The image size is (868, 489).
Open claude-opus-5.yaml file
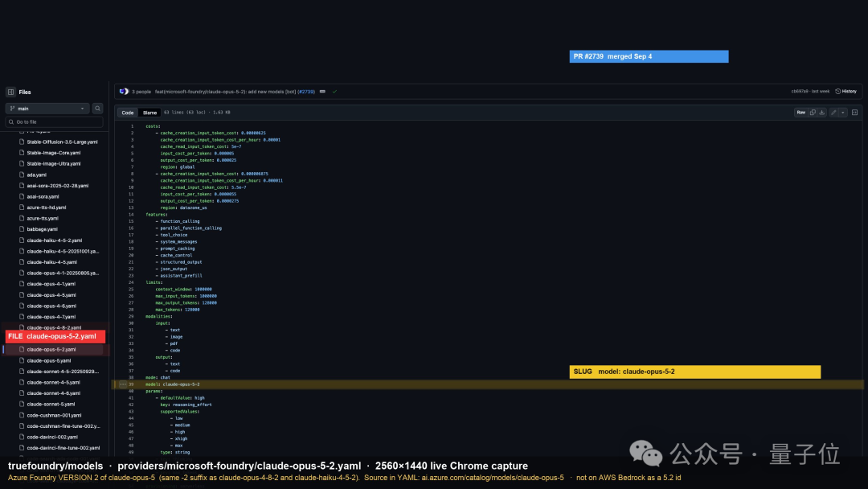coord(49,360)
